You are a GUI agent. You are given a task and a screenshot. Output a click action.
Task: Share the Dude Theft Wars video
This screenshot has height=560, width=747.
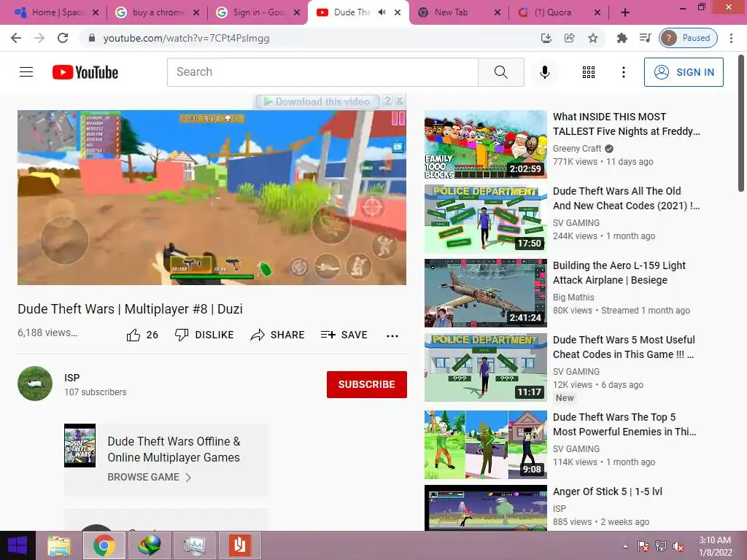277,335
